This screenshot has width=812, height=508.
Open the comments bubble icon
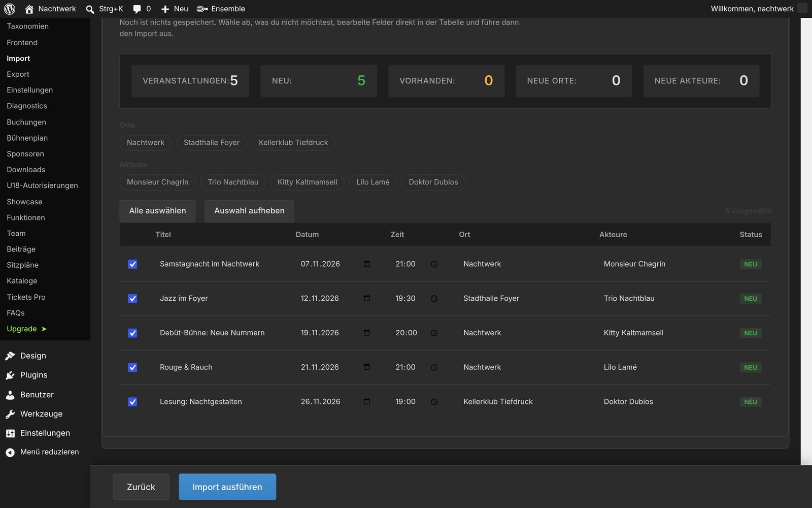137,9
